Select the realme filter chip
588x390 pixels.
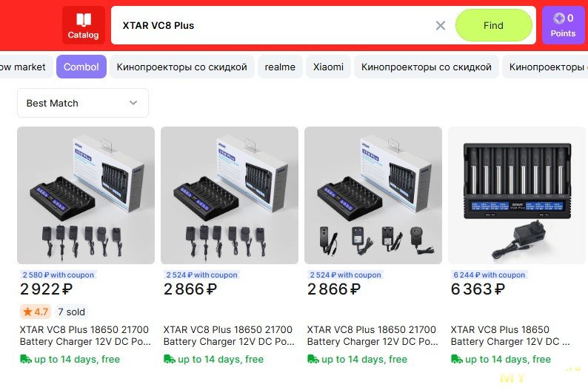(280, 67)
